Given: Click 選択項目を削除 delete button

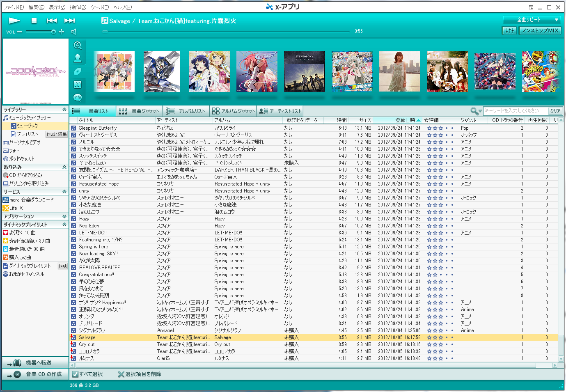Looking at the screenshot, I should point(140,374).
